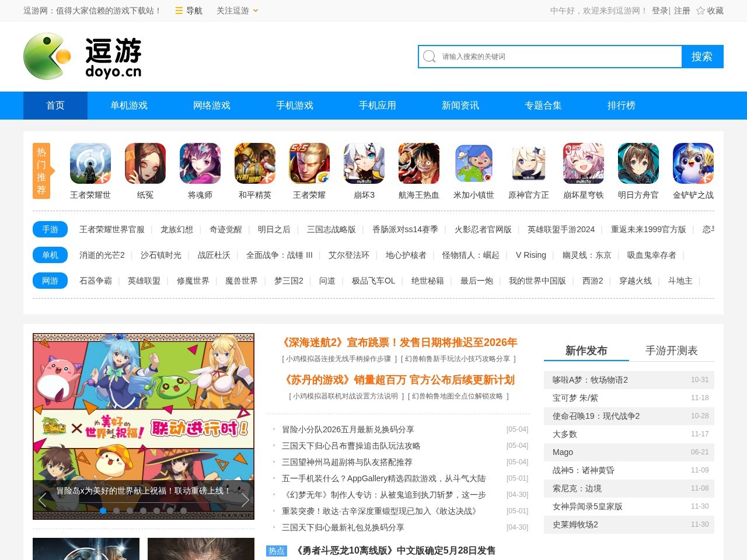
Task: Open 史莱姆牧场2 entry
Action: 629,524
